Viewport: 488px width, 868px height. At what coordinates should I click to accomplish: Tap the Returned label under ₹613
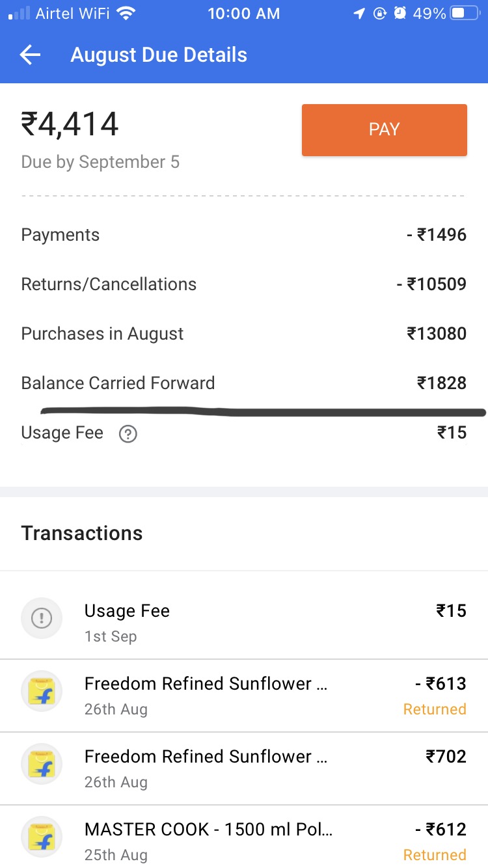tap(435, 709)
